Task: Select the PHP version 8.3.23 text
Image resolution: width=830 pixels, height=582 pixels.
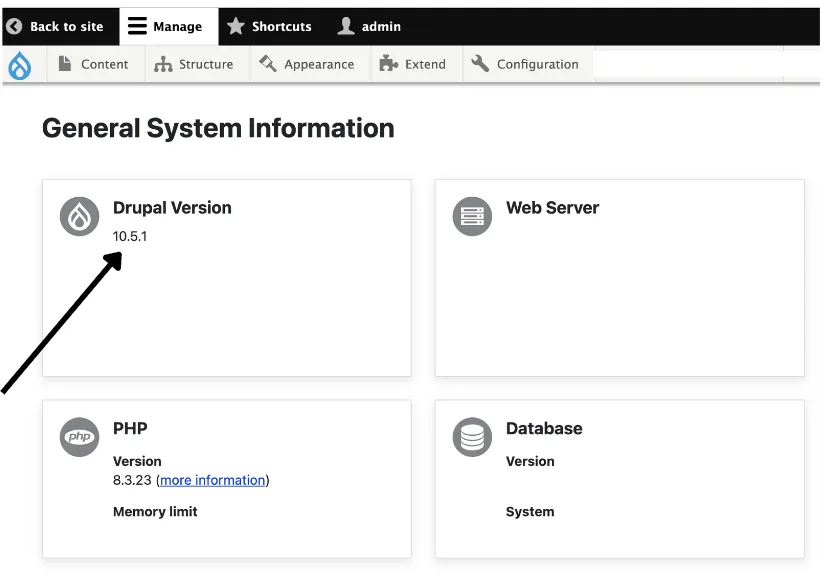Action: (132, 480)
